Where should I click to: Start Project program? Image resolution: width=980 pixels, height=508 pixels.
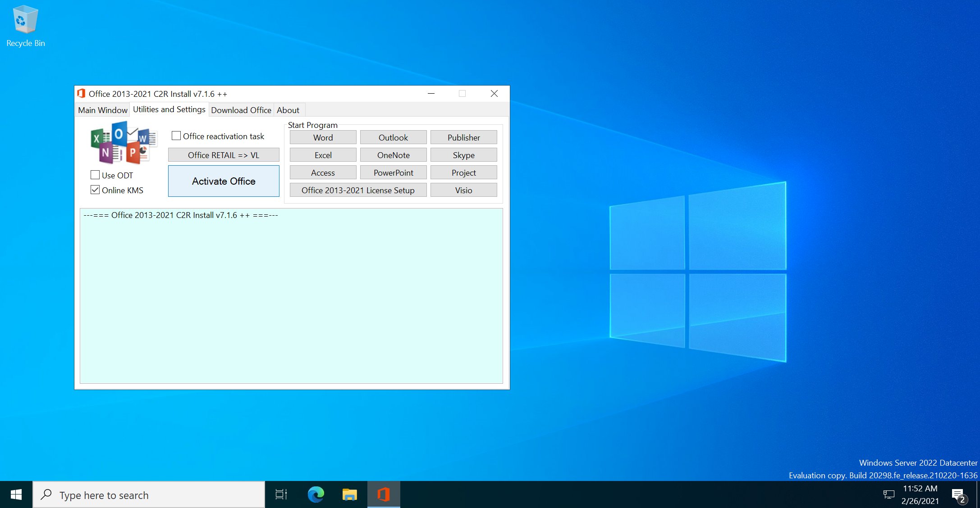[464, 172]
